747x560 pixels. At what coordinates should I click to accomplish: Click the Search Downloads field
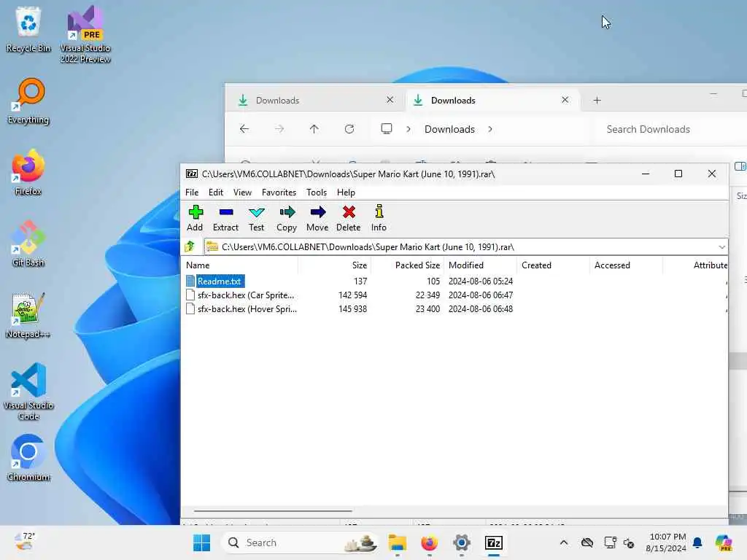[671, 129]
